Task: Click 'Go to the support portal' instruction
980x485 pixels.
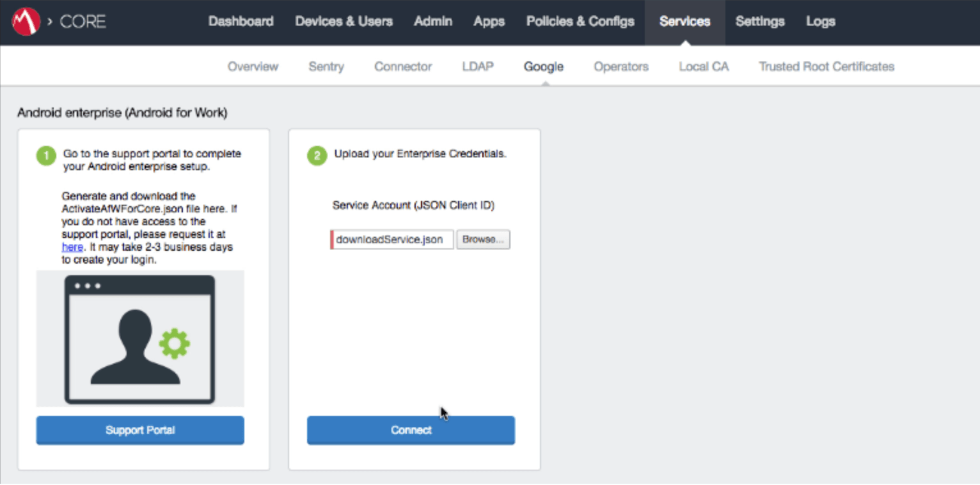Action: (x=152, y=161)
